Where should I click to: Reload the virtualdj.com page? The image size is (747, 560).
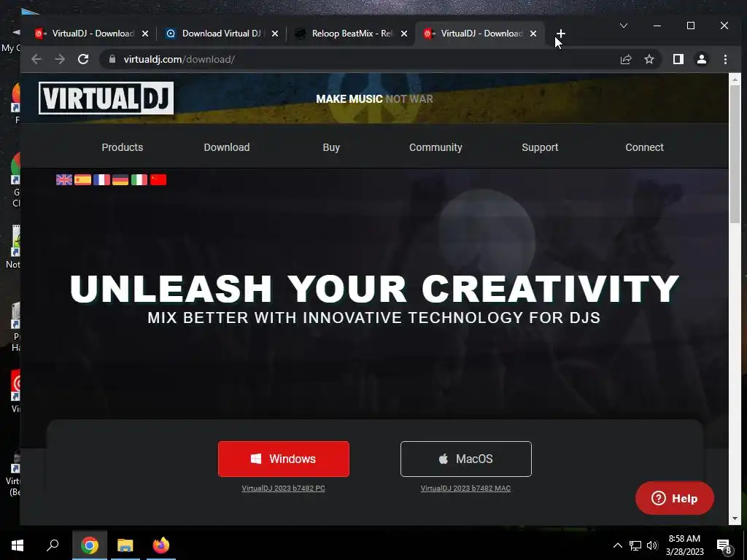83,59
